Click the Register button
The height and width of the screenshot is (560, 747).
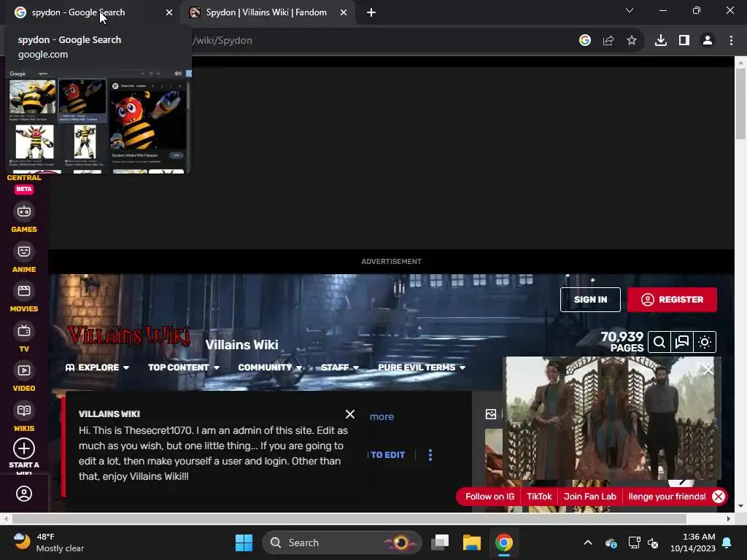[x=672, y=300]
